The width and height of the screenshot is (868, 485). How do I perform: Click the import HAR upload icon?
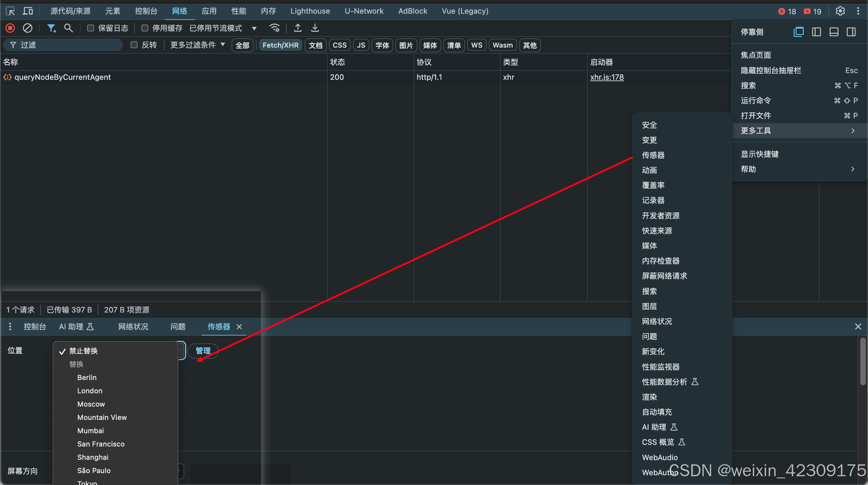[x=297, y=28]
